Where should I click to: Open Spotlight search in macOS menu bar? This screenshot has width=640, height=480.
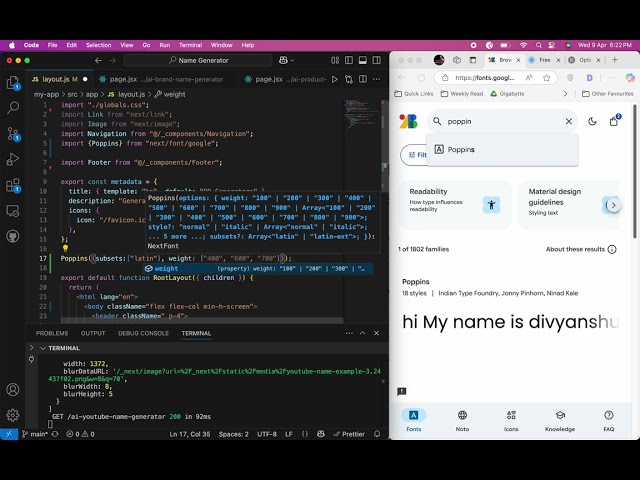coord(539,45)
